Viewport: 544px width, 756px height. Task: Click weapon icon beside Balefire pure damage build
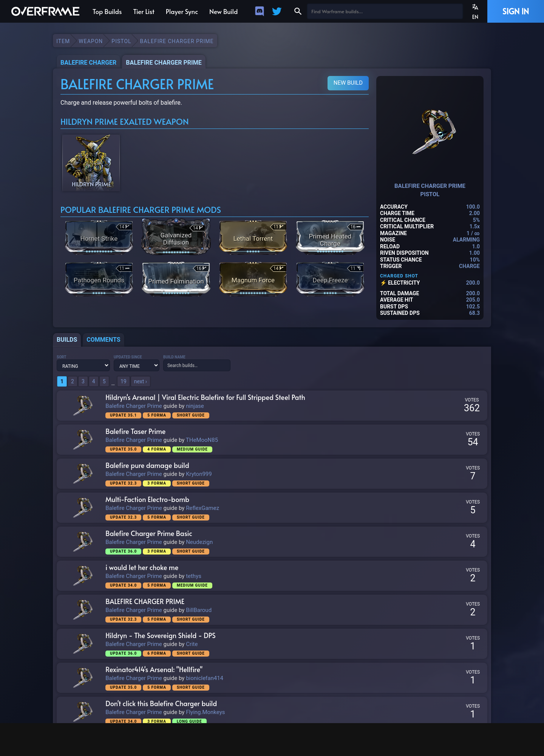83,474
